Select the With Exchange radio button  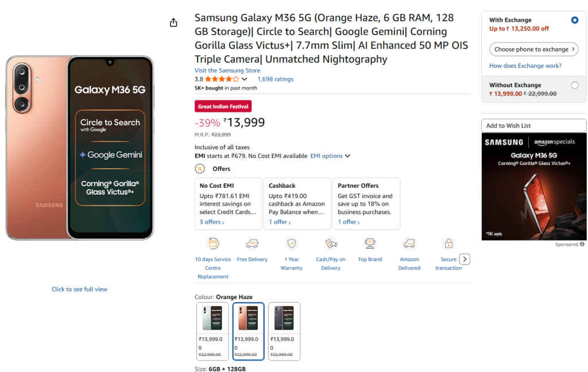576,20
